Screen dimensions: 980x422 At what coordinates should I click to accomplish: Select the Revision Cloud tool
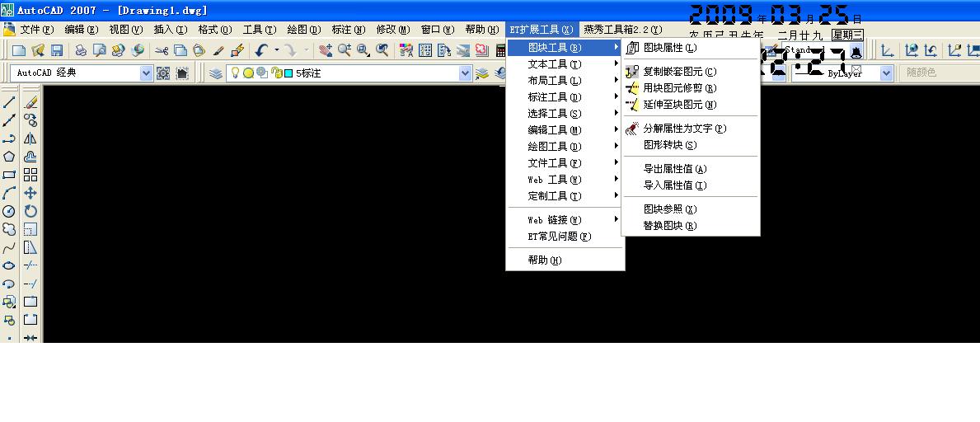pyautogui.click(x=9, y=229)
